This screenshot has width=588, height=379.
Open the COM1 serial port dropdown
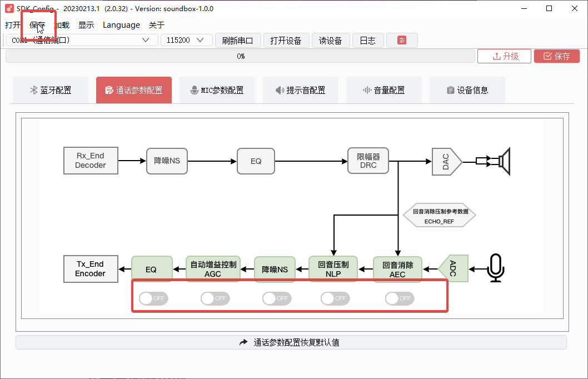[82, 40]
